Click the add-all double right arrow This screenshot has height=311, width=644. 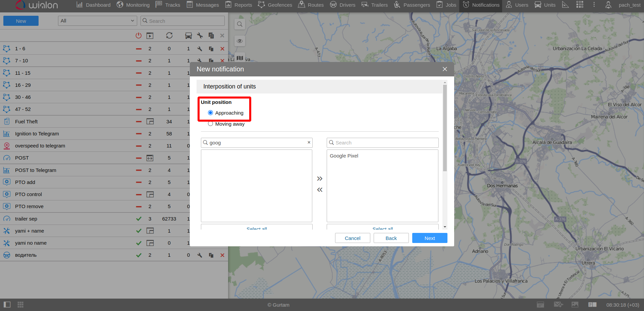click(x=320, y=179)
